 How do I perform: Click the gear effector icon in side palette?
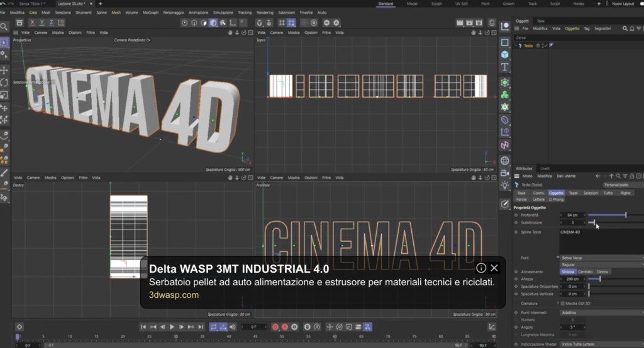coord(505,107)
